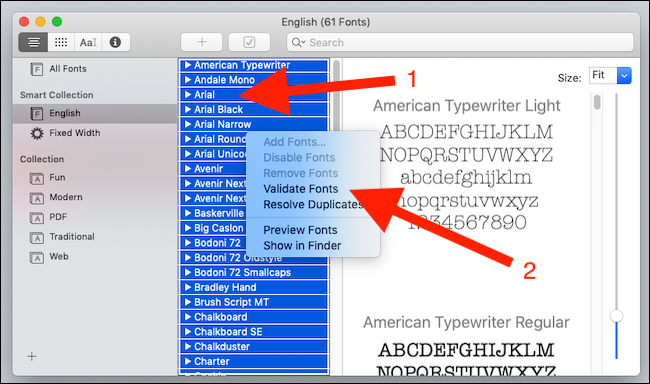Expand the Arial font family
650x384 pixels.
pyautogui.click(x=188, y=95)
